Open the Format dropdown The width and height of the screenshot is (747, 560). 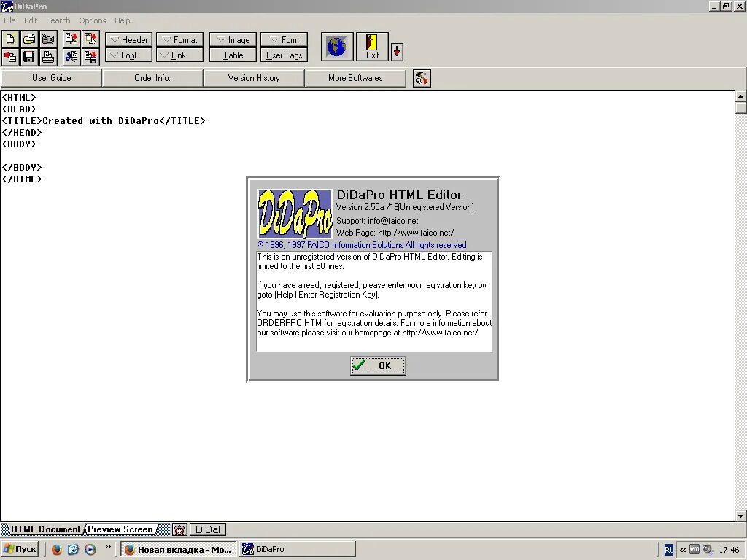(x=180, y=40)
